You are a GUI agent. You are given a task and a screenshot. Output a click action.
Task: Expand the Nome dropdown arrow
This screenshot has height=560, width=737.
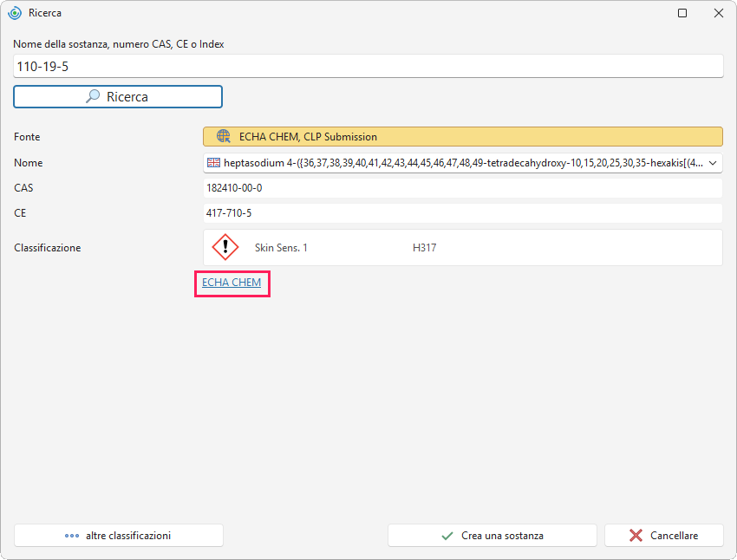point(713,163)
